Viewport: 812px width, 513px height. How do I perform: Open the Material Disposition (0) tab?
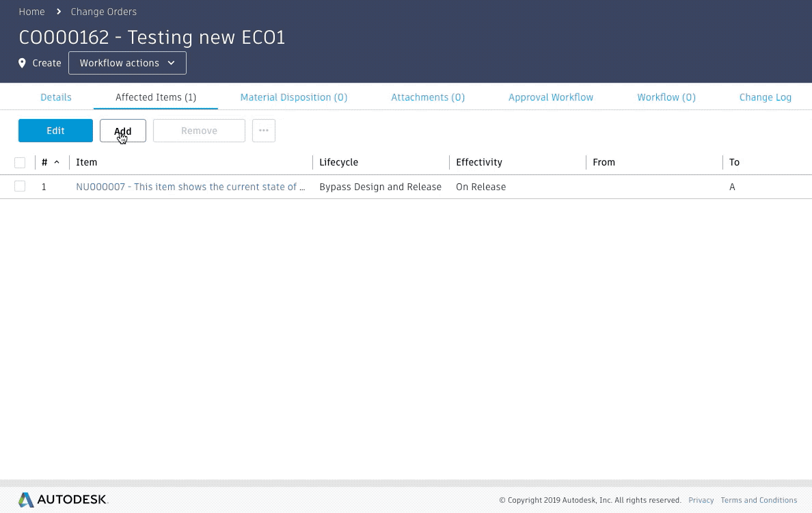tap(294, 97)
